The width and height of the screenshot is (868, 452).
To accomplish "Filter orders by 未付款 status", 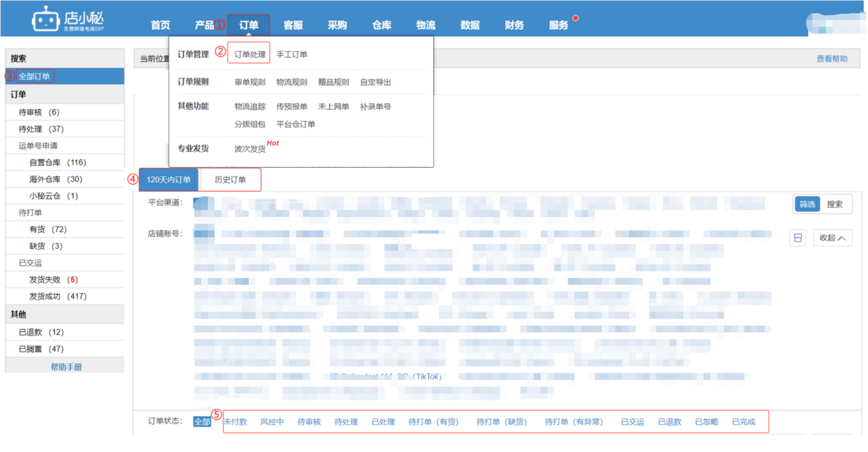I will [x=236, y=422].
